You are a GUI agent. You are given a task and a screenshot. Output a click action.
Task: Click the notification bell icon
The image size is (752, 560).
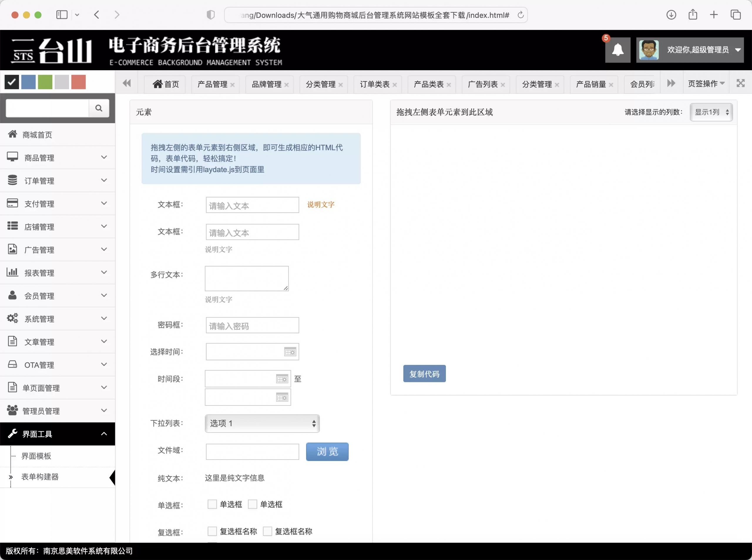(617, 50)
